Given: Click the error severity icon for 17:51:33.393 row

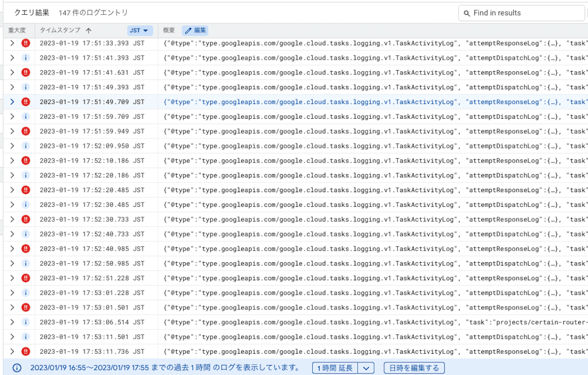Looking at the screenshot, I should (26, 43).
